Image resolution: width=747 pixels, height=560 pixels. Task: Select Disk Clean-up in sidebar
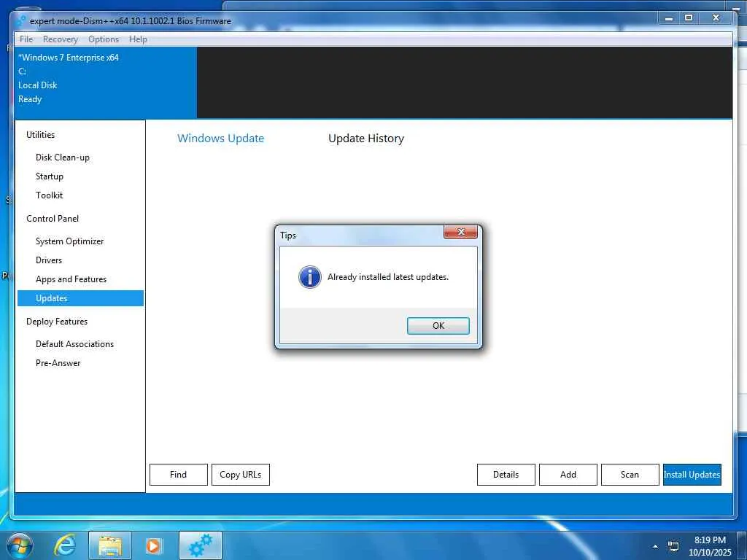point(63,157)
